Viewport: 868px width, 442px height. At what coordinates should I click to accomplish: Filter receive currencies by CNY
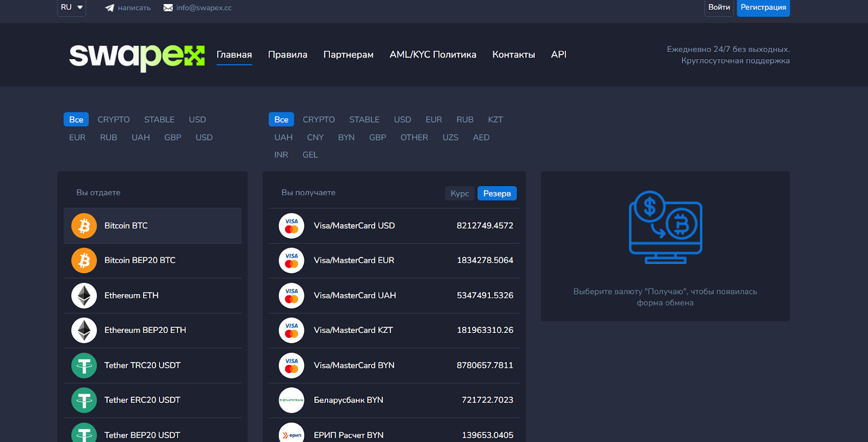tap(315, 137)
